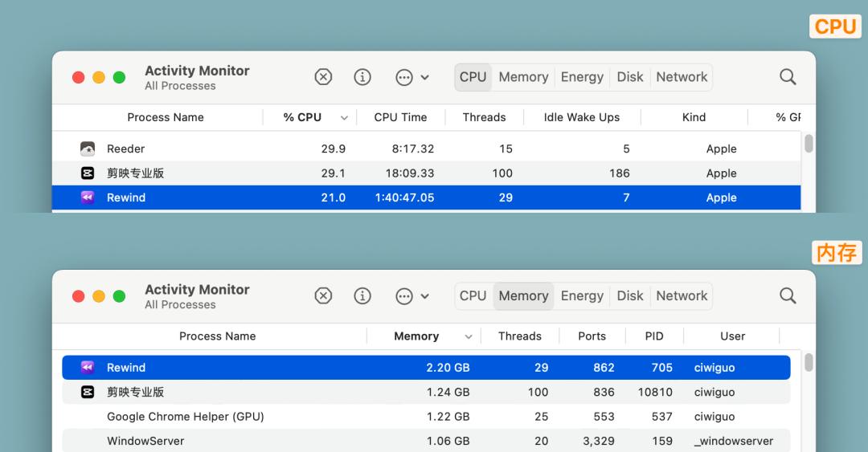Click the Rewind row's PID 705
The width and height of the screenshot is (868, 452).
(661, 368)
